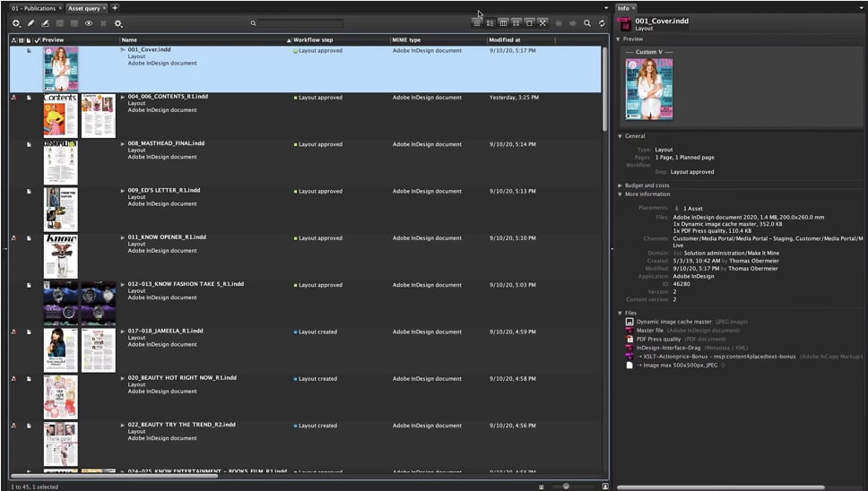Click the horizontal scrollbar below asset list

point(114,476)
